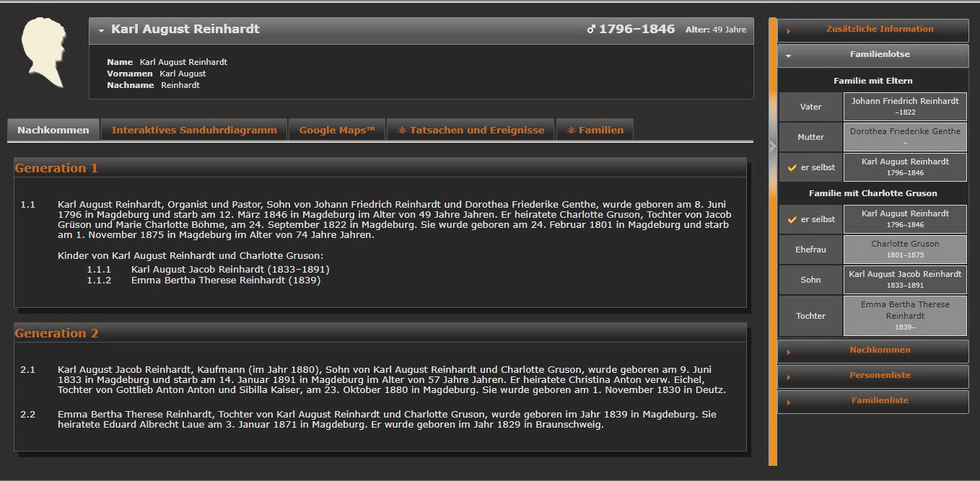Click child entry 1.1.1 Karl August Jacob Reinhardt

point(230,269)
